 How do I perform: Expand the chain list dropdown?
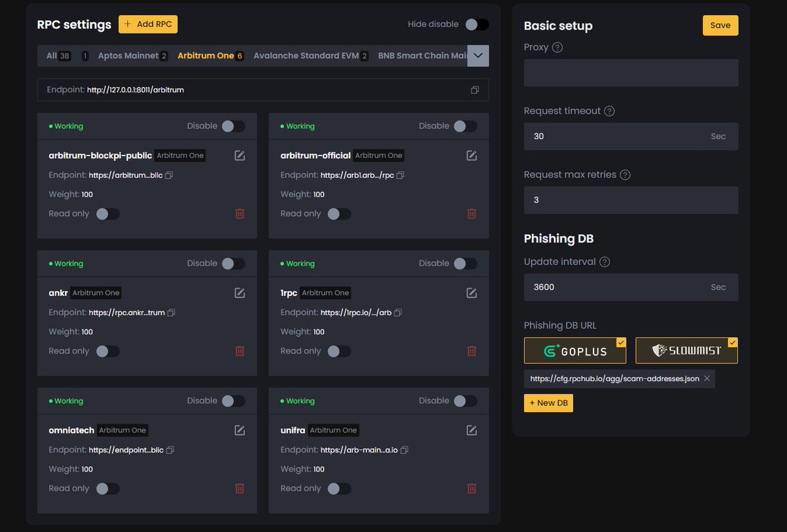coord(478,56)
